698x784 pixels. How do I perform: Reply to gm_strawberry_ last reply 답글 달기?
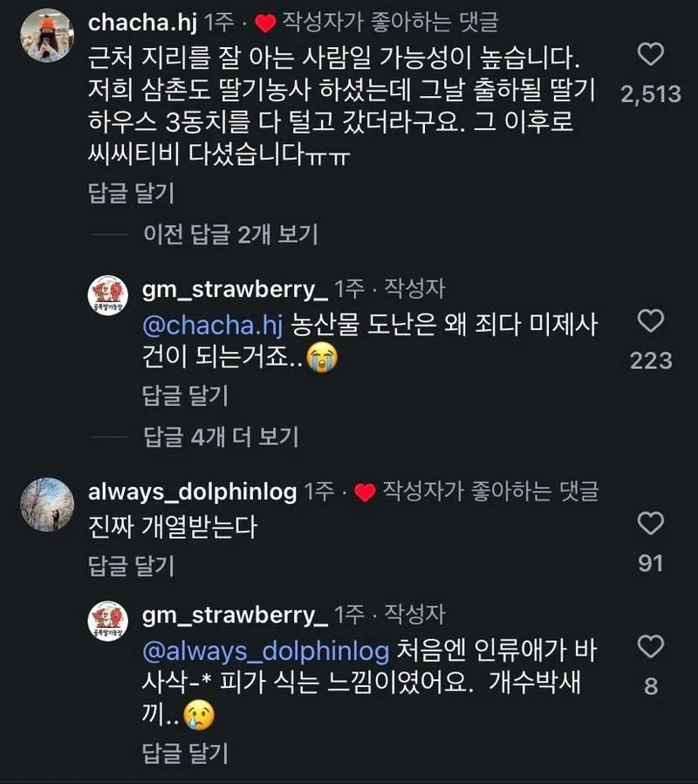point(185,753)
